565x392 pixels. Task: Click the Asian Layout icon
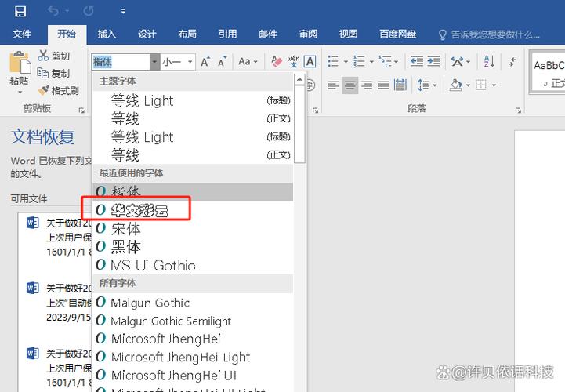tap(457, 62)
